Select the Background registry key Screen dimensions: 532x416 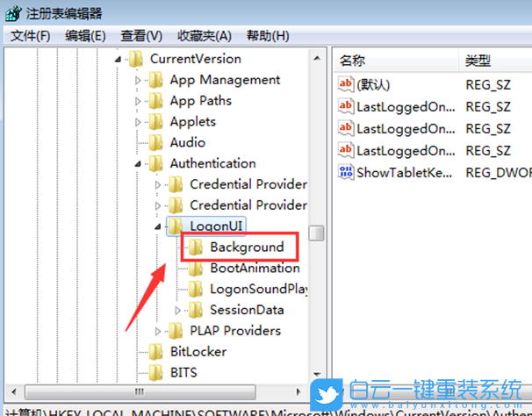pyautogui.click(x=247, y=247)
